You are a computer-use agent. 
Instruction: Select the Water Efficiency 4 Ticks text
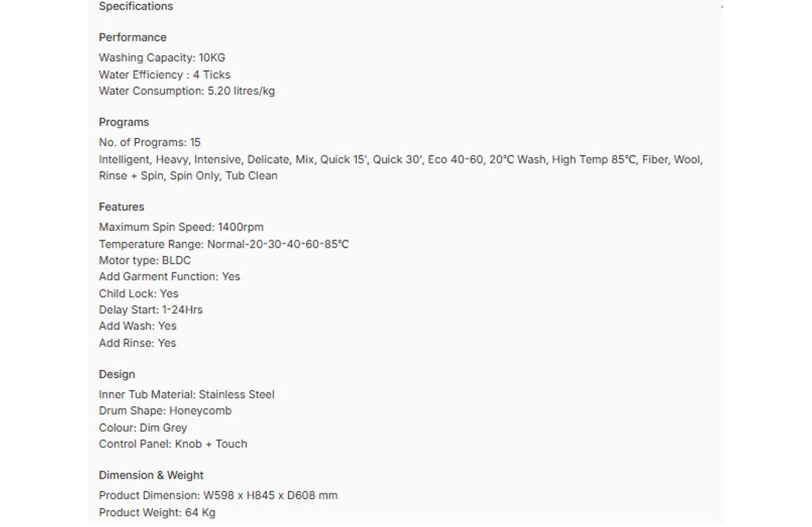tap(165, 74)
